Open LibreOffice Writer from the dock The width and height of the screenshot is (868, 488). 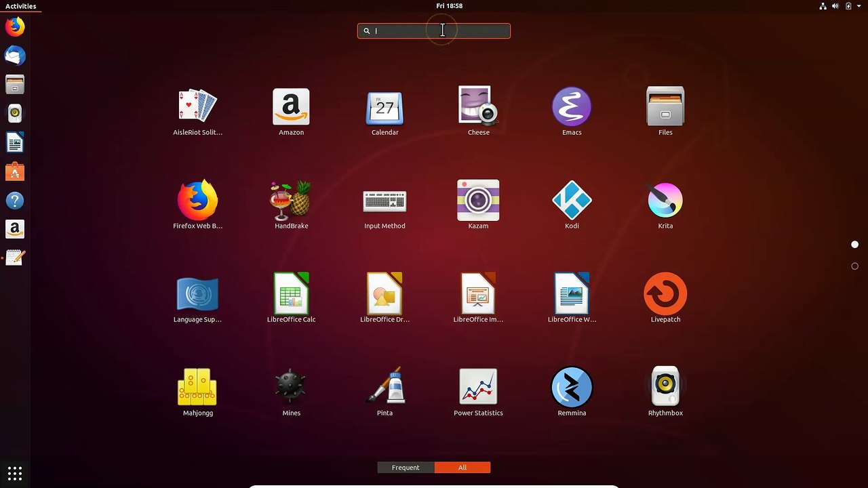[15, 143]
